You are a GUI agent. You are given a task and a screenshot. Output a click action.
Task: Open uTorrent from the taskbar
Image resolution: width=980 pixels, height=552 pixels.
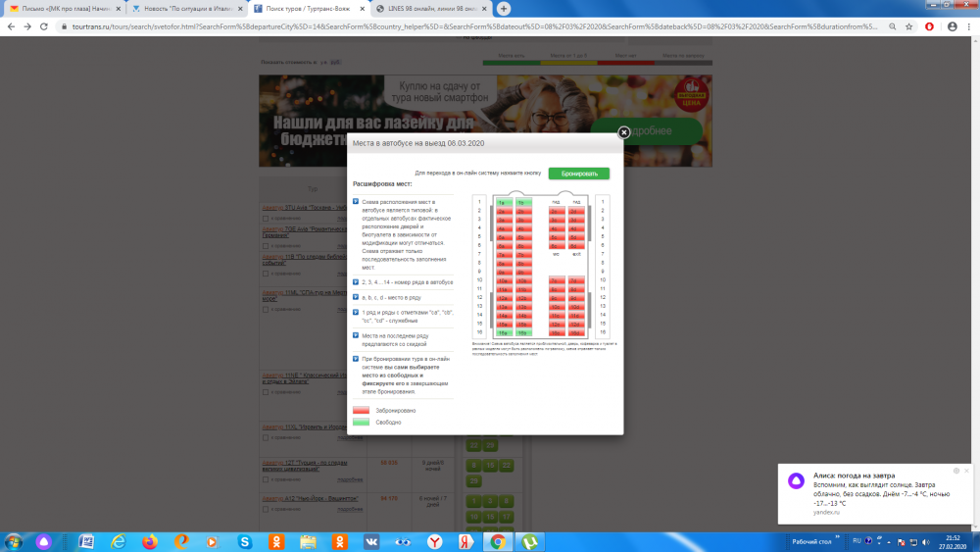click(530, 541)
